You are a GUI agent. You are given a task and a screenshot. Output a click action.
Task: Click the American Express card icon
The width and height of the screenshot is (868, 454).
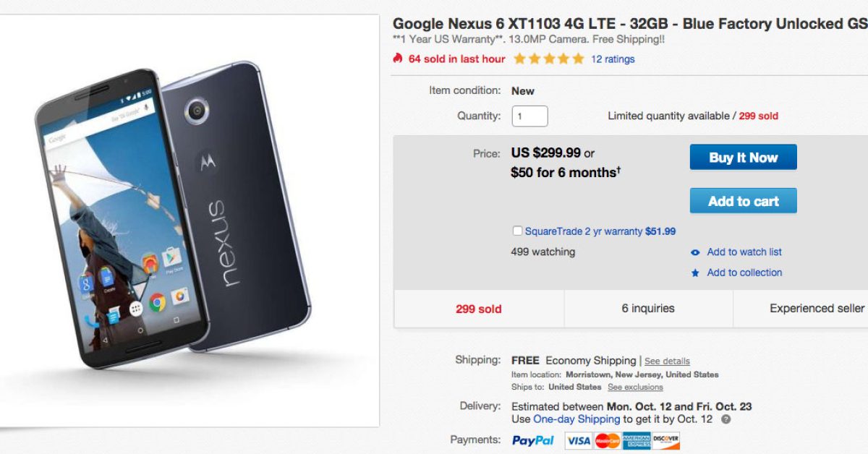pos(637,440)
